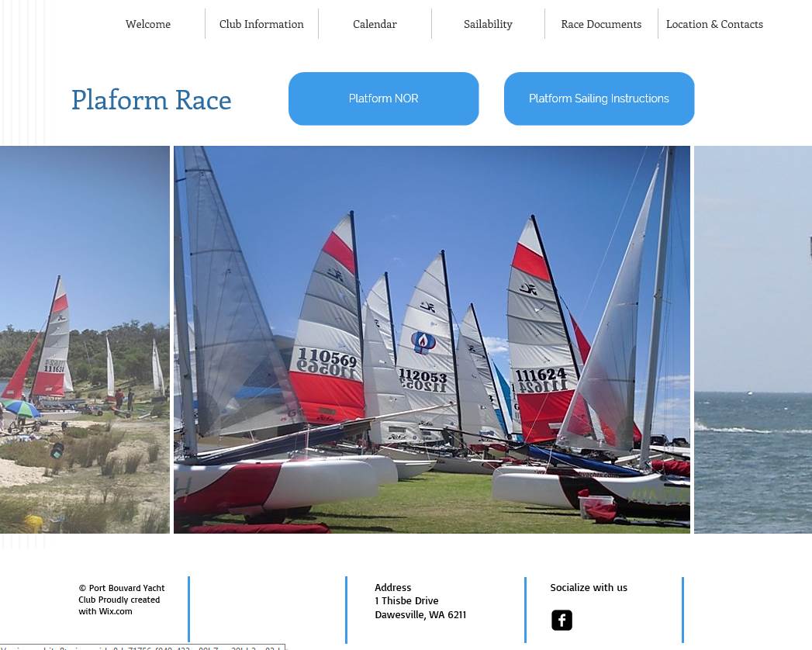Click the Platform NOR button

point(384,99)
